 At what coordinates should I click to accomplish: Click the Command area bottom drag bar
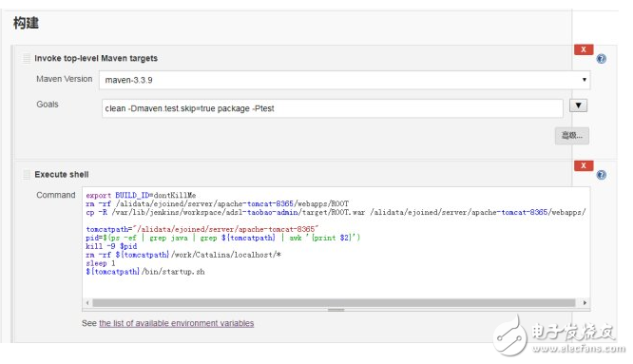coord(336,310)
